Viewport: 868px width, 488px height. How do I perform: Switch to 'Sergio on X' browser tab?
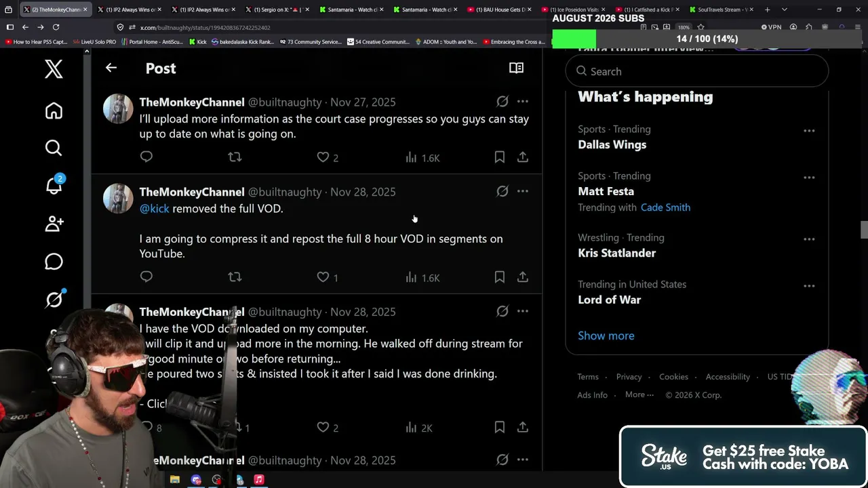tap(277, 9)
